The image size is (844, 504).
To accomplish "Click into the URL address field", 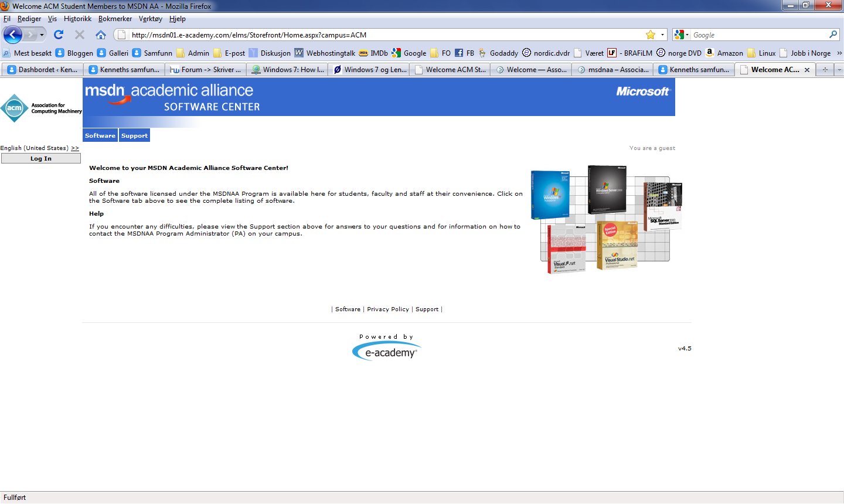I will 387,35.
